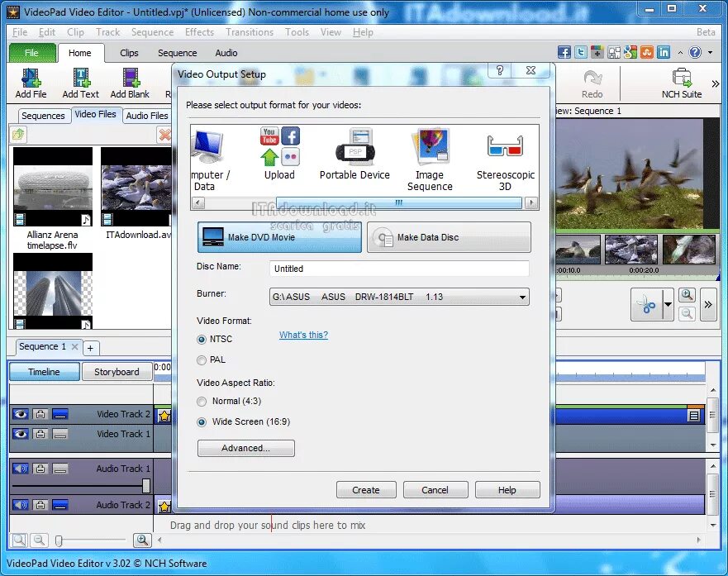Click the Add Text toolbar icon
This screenshot has height=576, width=728.
click(x=81, y=83)
